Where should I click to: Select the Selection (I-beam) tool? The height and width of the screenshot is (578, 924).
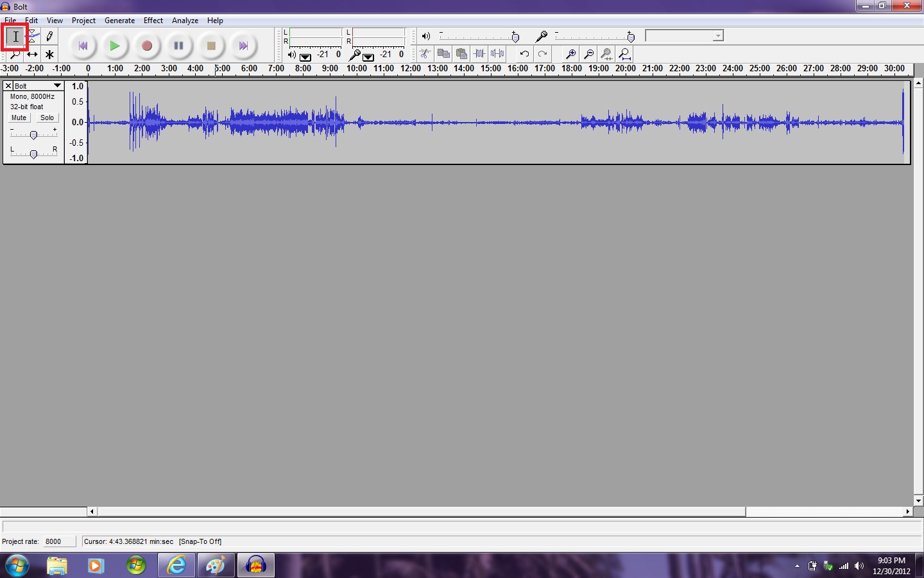click(15, 37)
